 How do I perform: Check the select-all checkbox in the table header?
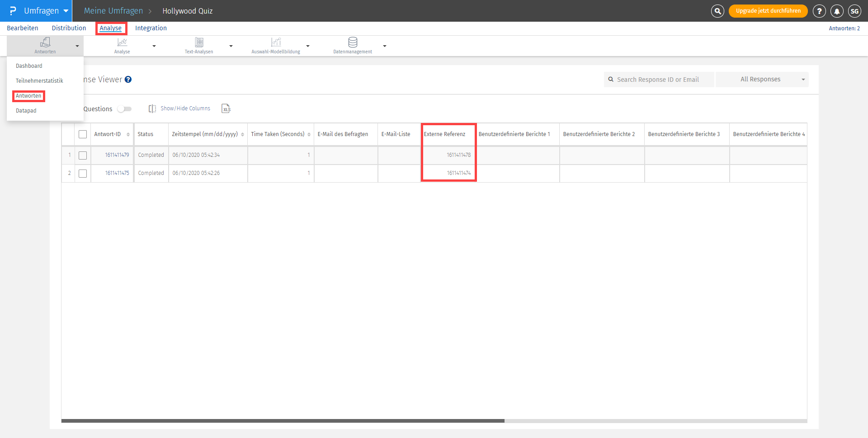[x=83, y=134]
